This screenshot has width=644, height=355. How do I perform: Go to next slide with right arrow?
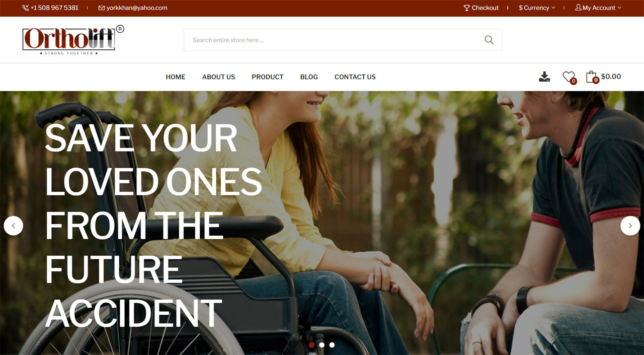tap(630, 226)
